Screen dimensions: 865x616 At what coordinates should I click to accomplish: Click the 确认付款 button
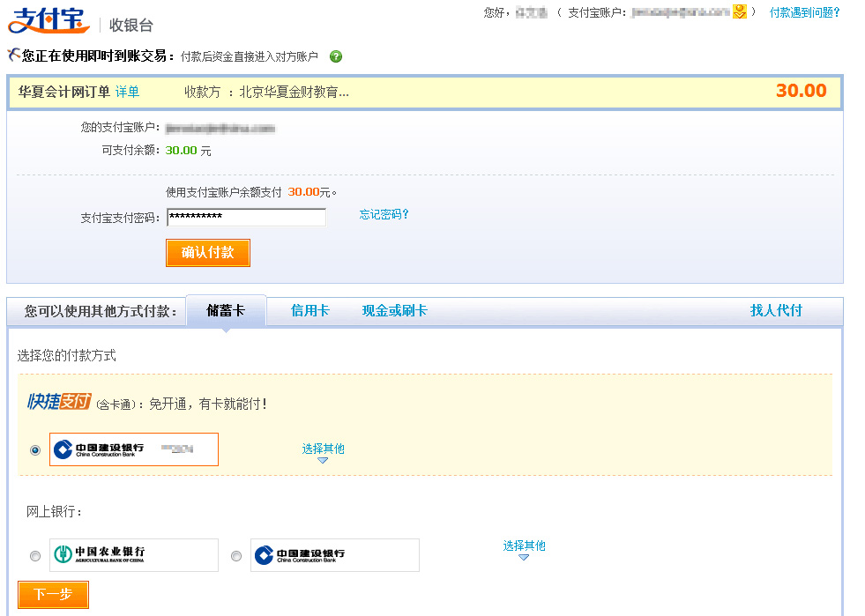point(208,253)
